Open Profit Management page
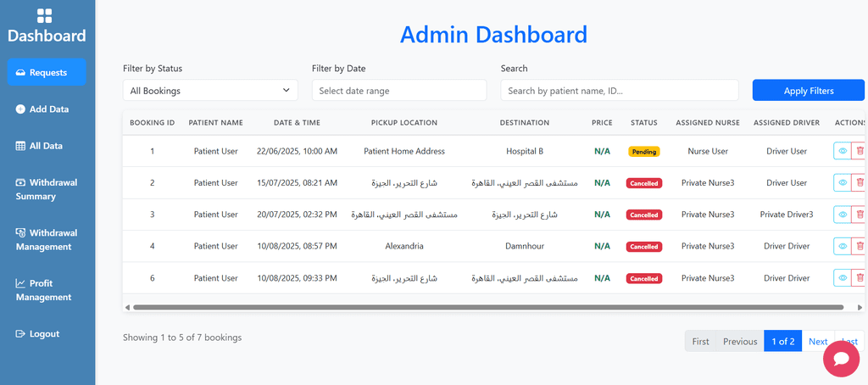This screenshot has width=868, height=385. click(x=47, y=290)
